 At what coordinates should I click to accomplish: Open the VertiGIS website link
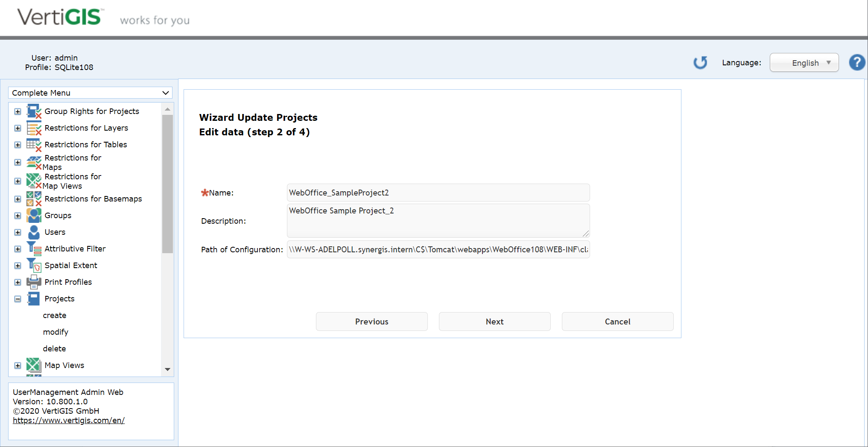click(x=69, y=420)
